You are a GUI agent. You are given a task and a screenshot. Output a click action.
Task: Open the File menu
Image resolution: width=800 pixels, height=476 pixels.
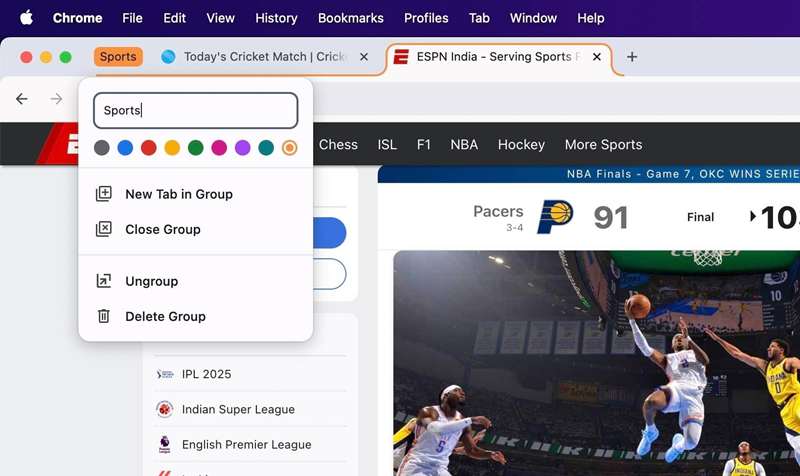132,18
